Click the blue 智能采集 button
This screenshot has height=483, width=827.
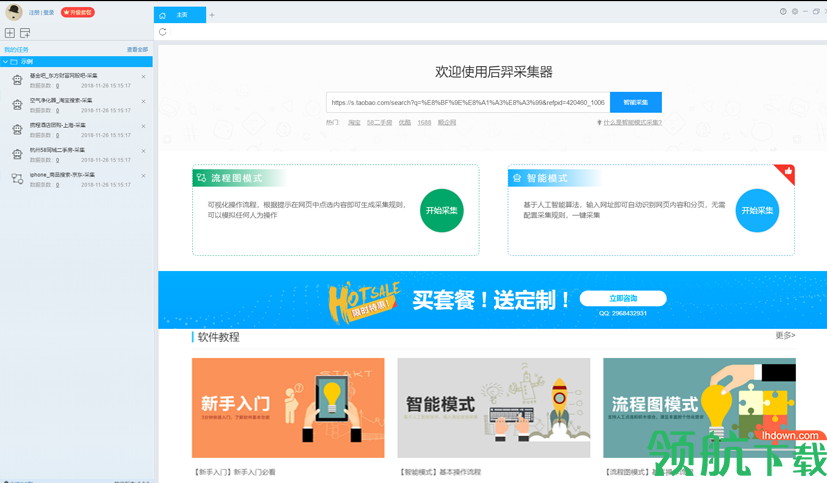pos(636,102)
